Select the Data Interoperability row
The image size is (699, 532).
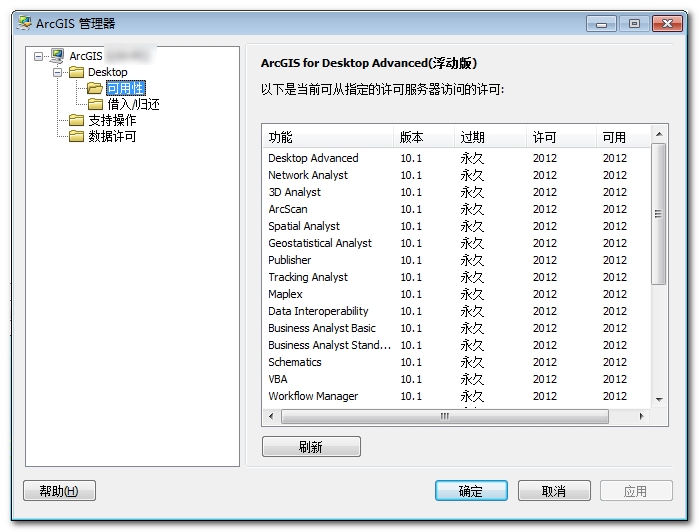coord(456,311)
